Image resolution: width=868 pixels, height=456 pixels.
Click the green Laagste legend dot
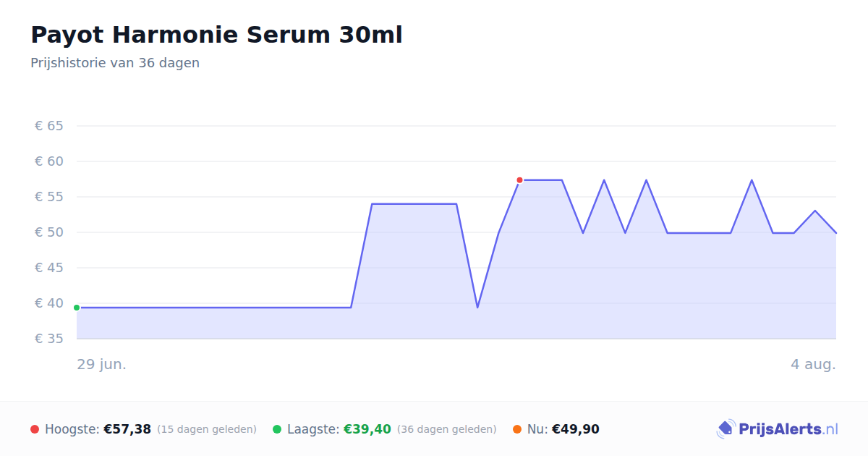(277, 429)
